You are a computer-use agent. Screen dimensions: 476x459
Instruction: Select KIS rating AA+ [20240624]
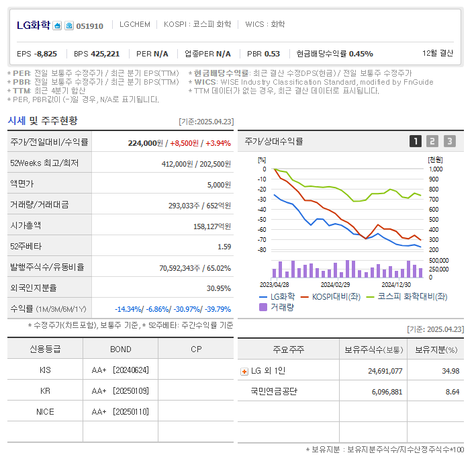click(120, 370)
